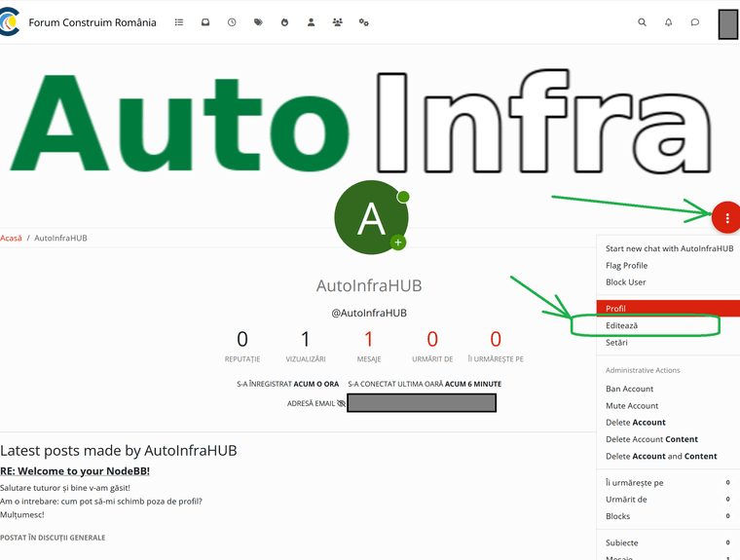The height and width of the screenshot is (560, 740).
Task: Open the Users icon in navbar
Action: point(311,22)
